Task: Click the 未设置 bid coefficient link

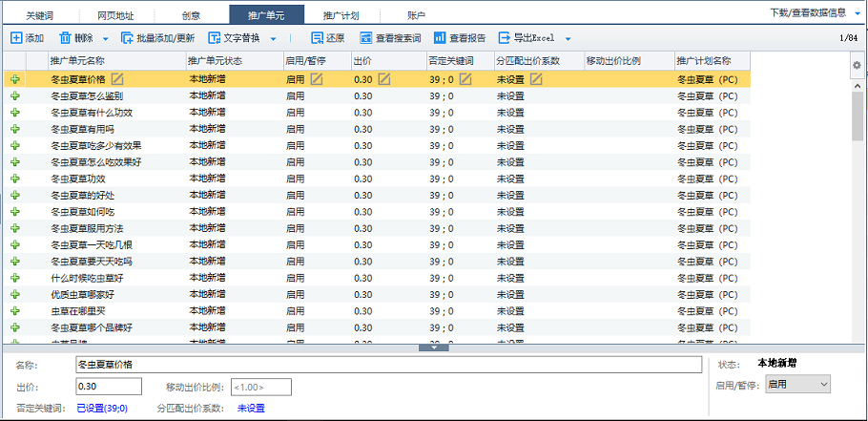Action: pos(251,409)
